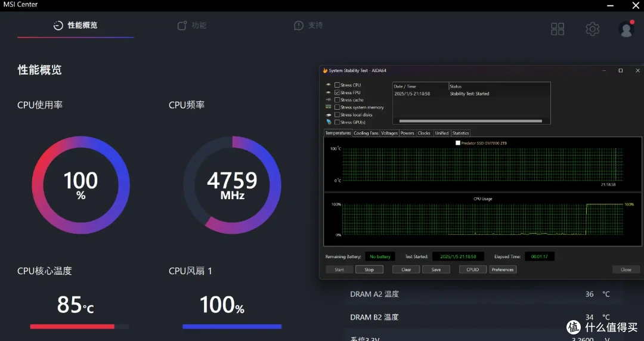
Task: Click the CPU频率 4759 MHz gauge
Action: click(x=233, y=185)
